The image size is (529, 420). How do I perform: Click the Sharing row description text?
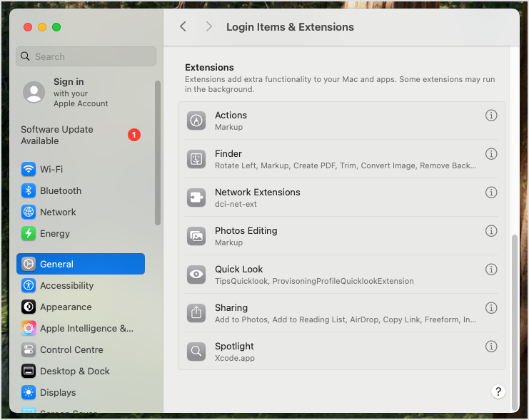click(346, 319)
